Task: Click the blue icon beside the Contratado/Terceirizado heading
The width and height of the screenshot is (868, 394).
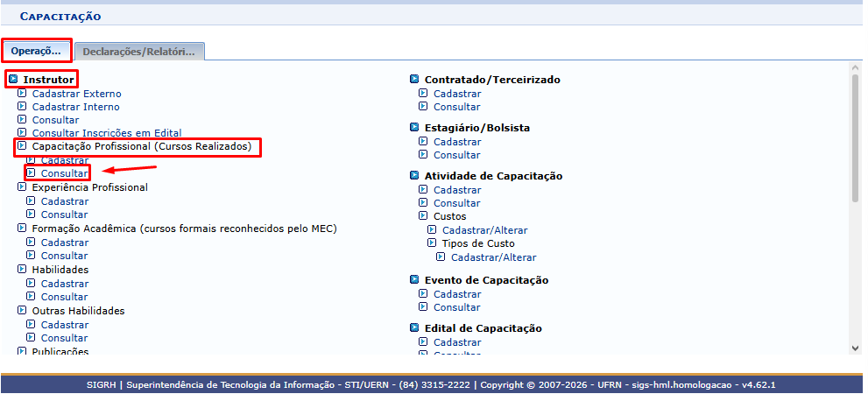Action: tap(414, 79)
